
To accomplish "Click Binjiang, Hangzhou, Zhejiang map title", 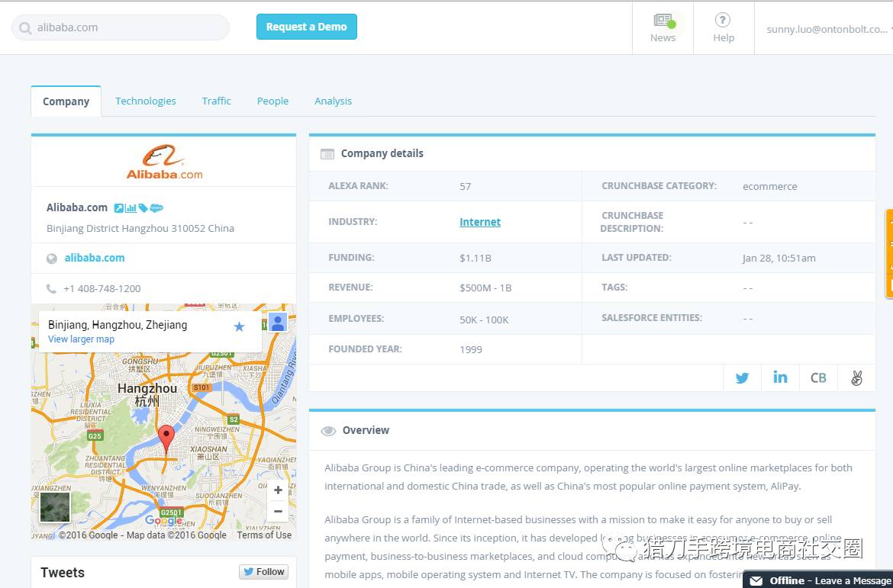I will 118,325.
